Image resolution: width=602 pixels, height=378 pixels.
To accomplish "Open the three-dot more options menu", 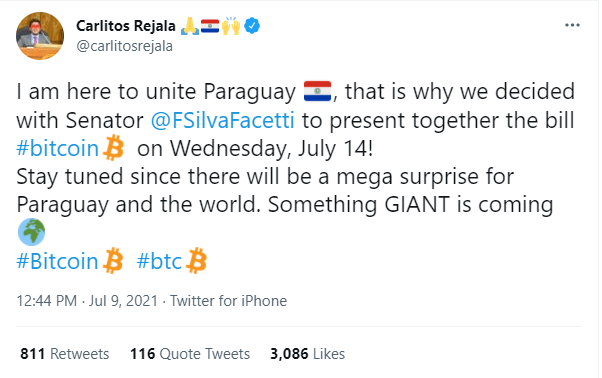I will coord(572,25).
